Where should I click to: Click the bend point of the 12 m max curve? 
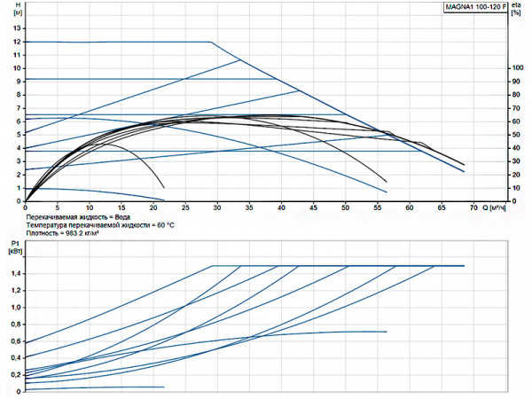pos(212,42)
